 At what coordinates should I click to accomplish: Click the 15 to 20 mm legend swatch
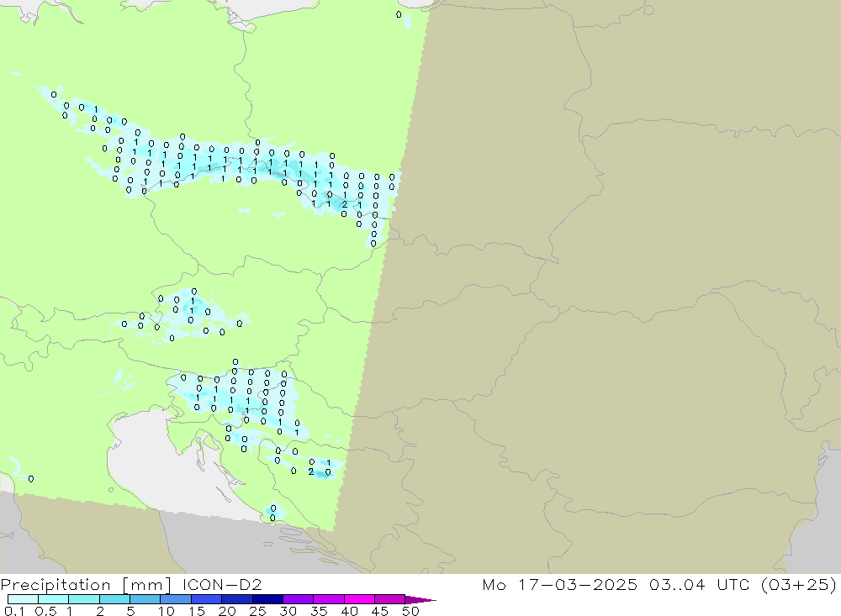point(207,599)
